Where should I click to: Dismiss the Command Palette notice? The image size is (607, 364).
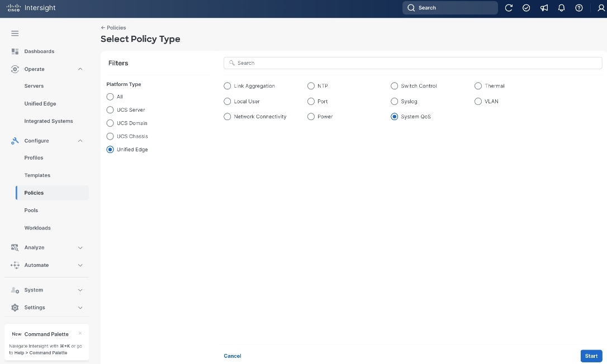tap(80, 333)
